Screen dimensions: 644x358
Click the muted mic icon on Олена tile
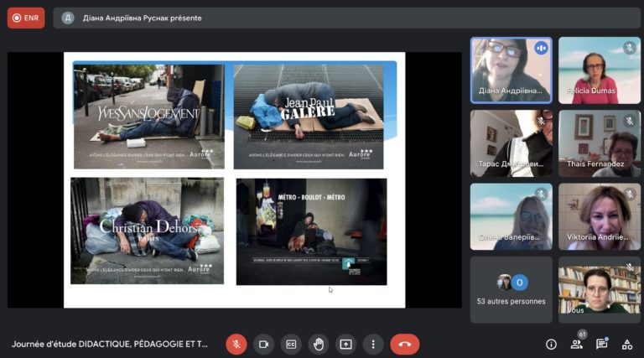point(542,194)
